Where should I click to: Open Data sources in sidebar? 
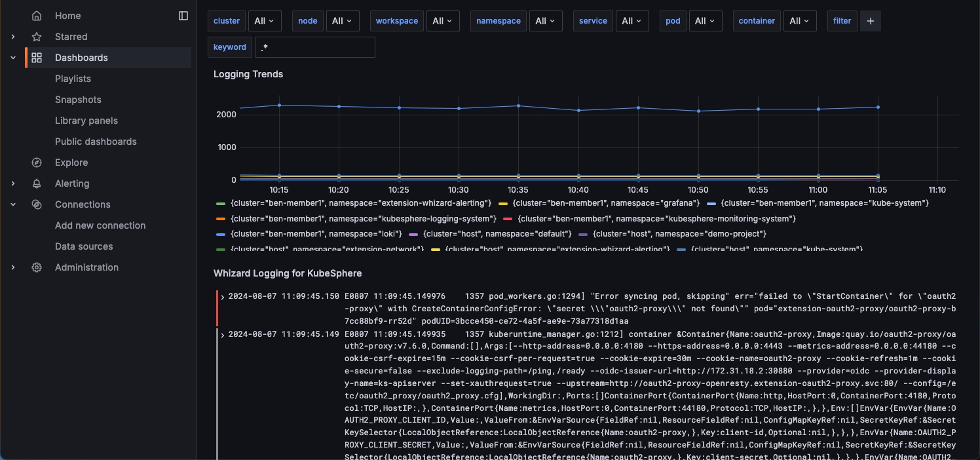84,246
